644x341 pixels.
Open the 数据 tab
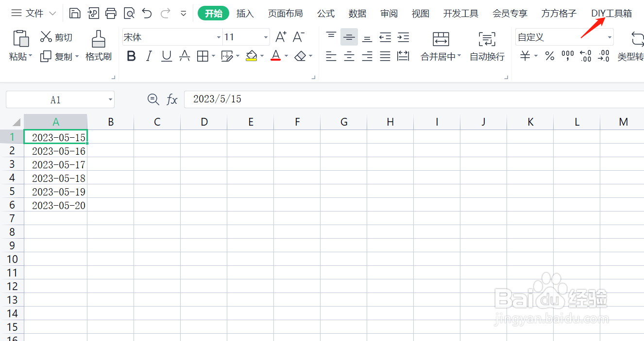(x=357, y=14)
